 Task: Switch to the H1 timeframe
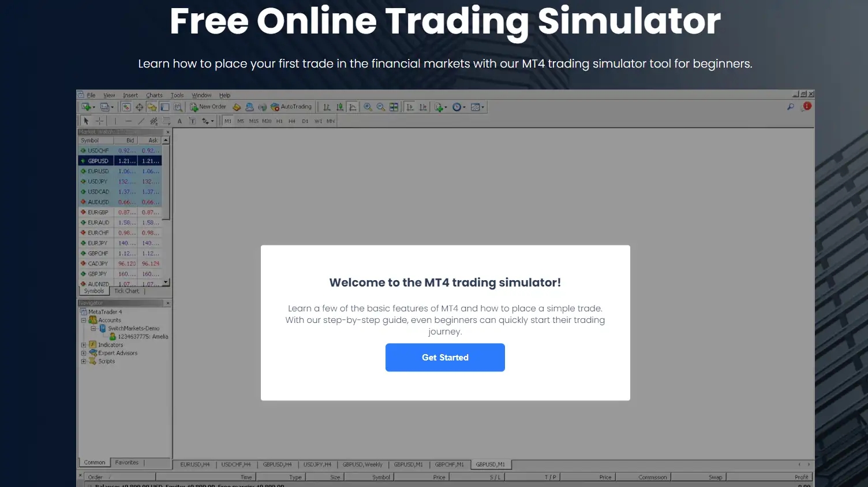279,121
